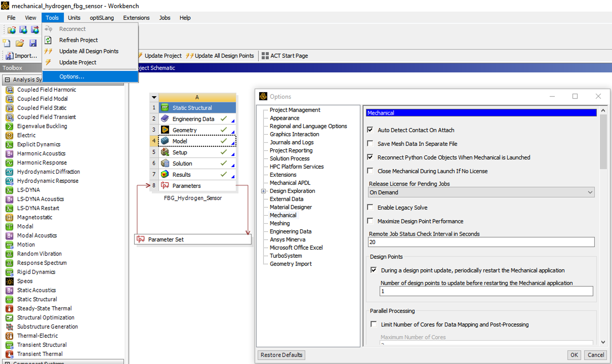Click the Explicit Dynamics icon

pyautogui.click(x=9, y=144)
